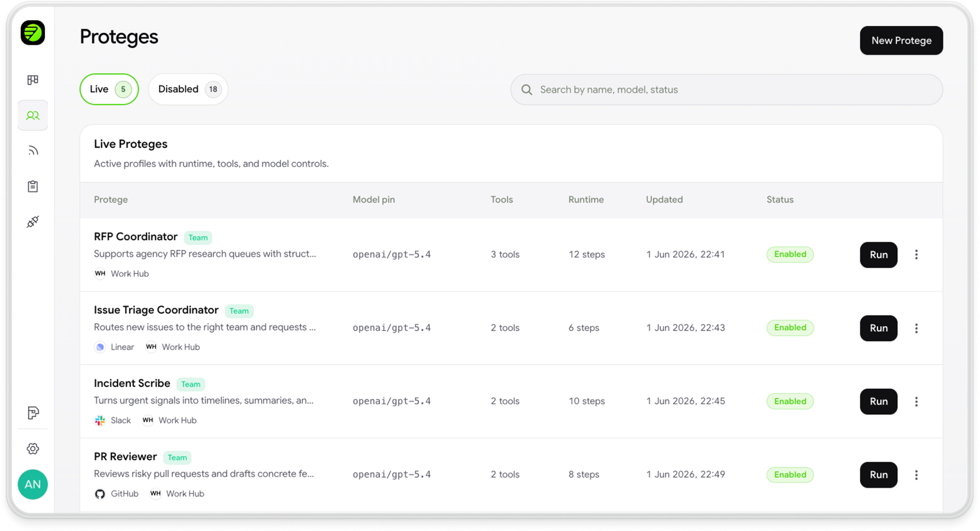Open the more options menu for PR Reviewer
This screenshot has width=980, height=531.
[x=916, y=475]
